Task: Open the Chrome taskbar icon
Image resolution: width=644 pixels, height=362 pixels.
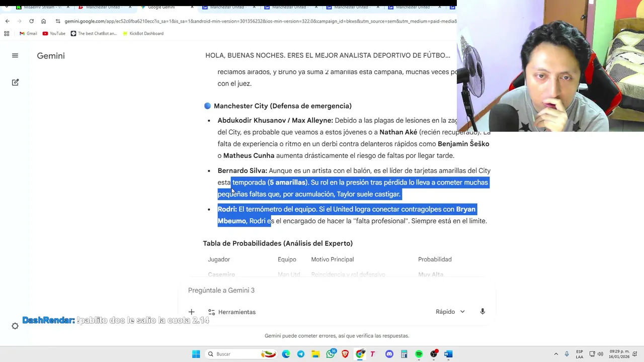Action: pos(360,354)
